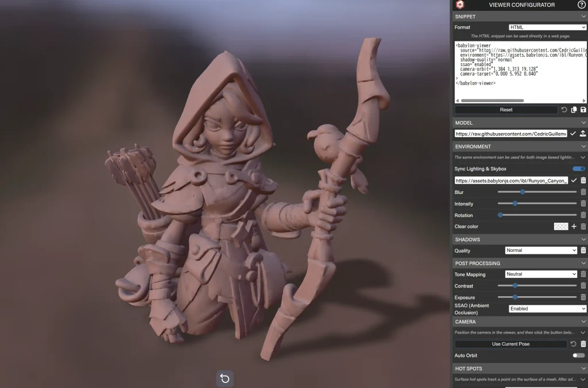
Task: Click the reset view button below the model
Action: [225, 378]
